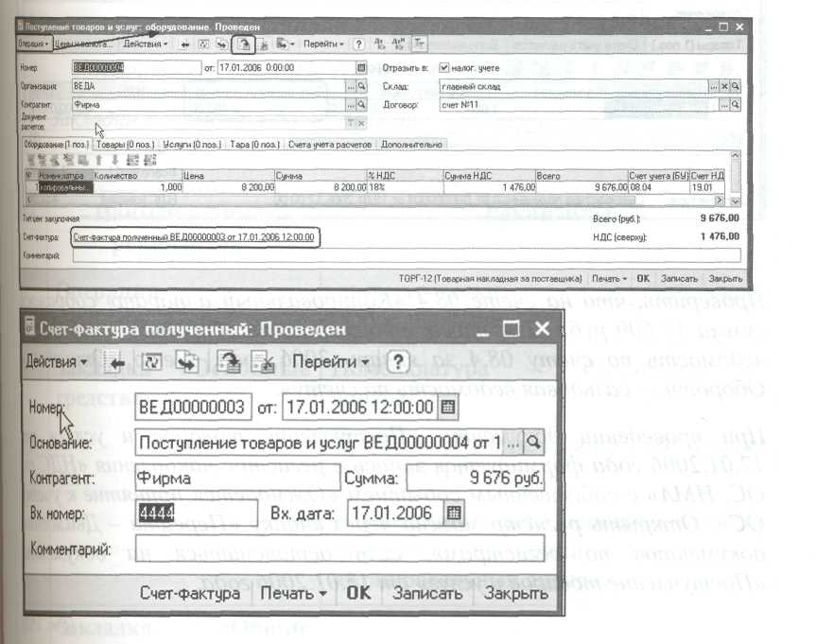Click unpost document icon in Счет-фактура toolbar

pos(263,362)
